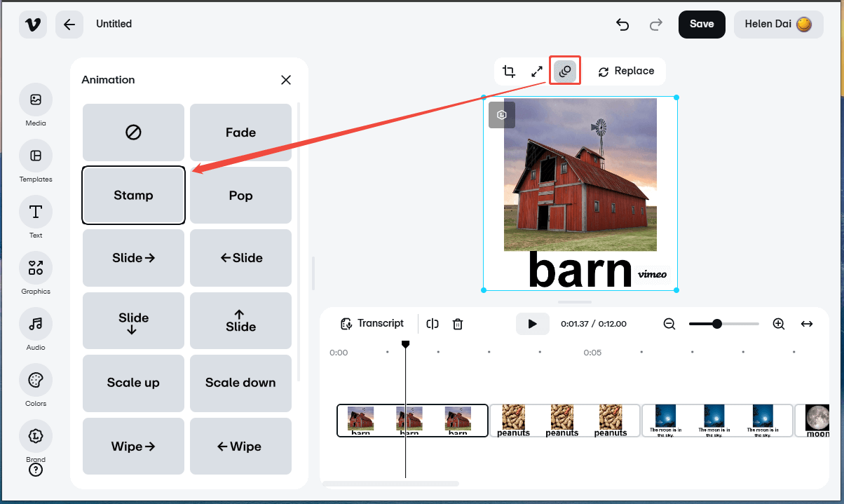Open the Transcript panel
Viewport: 844px width, 504px height.
[x=372, y=323]
